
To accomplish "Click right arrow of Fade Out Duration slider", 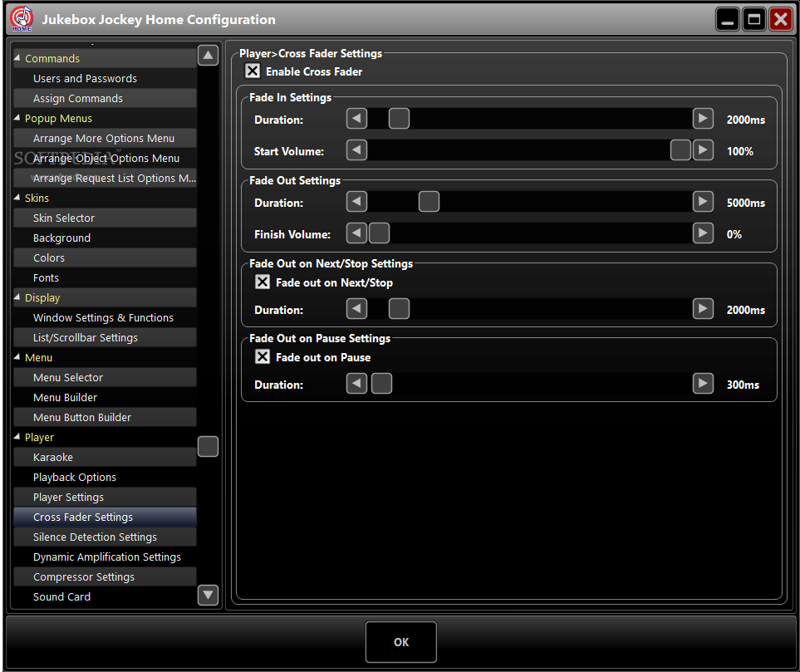I will [x=703, y=202].
